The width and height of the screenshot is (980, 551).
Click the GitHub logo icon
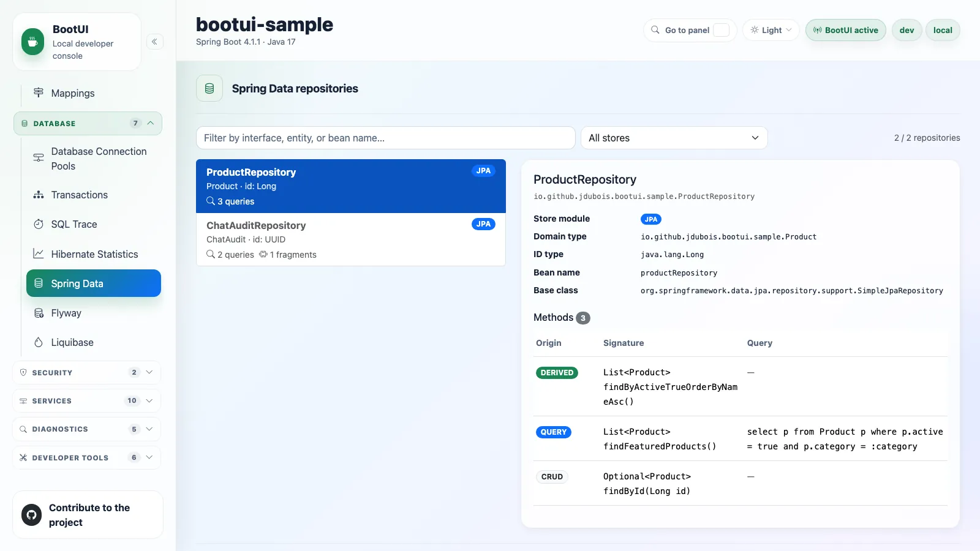click(32, 515)
